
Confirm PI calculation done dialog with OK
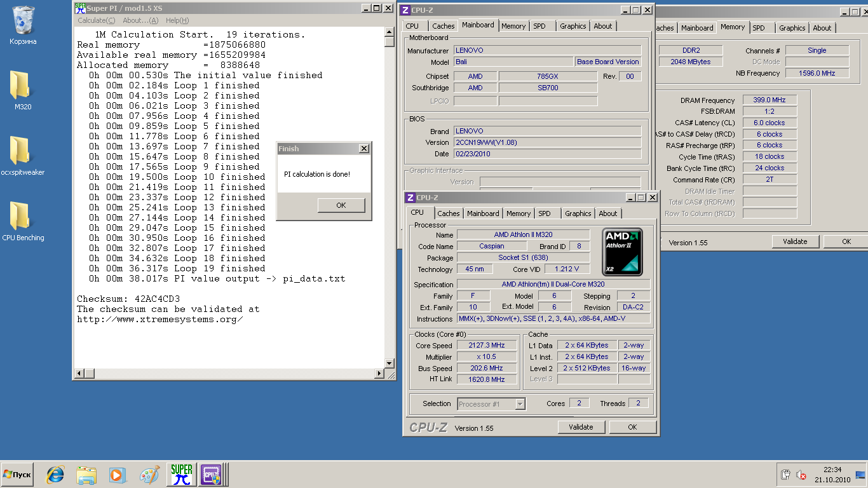point(341,205)
